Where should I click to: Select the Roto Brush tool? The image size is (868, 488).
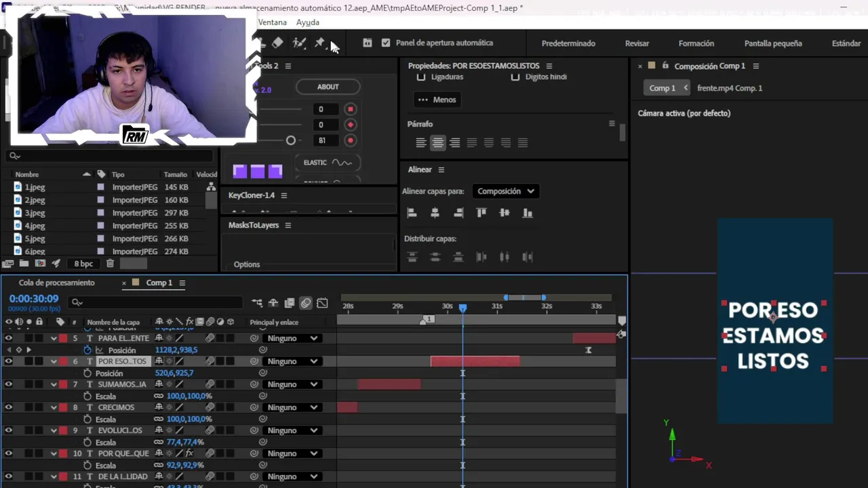point(299,43)
